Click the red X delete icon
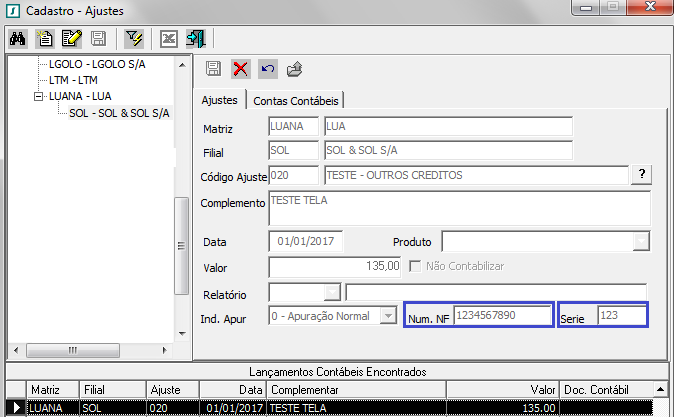 pos(240,69)
